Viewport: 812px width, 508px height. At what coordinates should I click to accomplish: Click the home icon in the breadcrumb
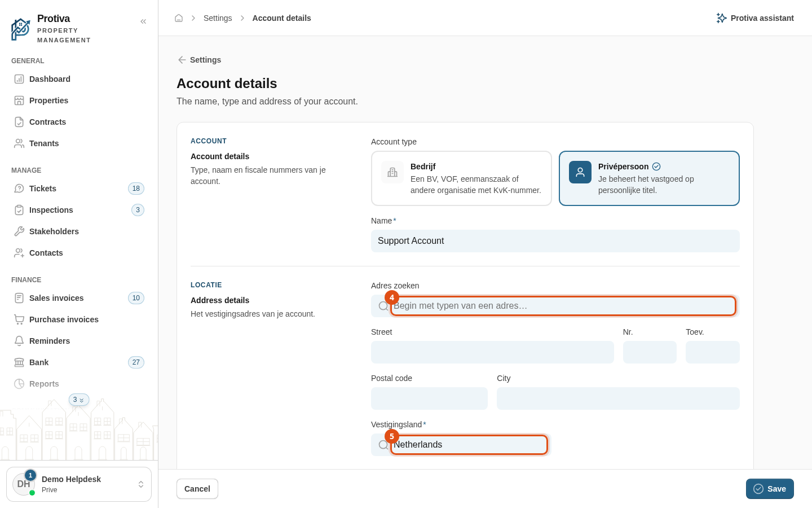click(179, 18)
